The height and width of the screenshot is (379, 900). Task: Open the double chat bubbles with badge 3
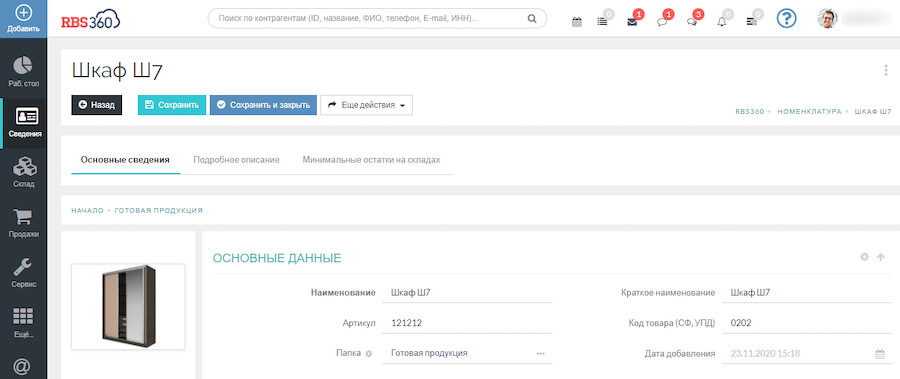(x=692, y=22)
